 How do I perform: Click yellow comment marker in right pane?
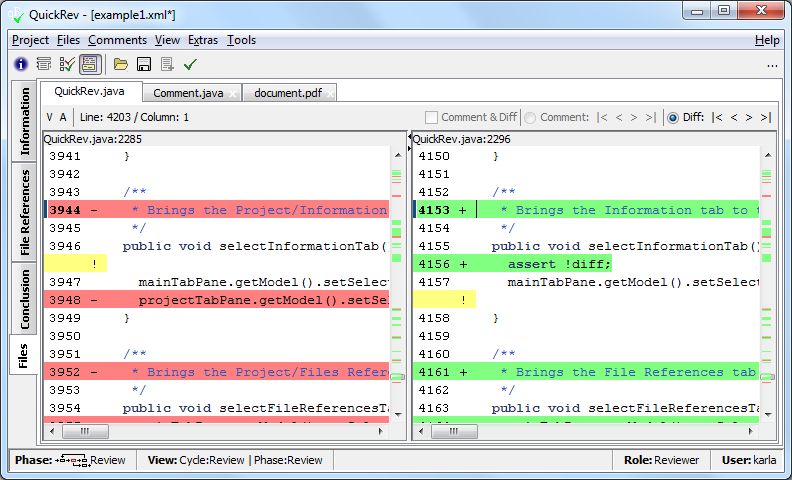[x=444, y=300]
